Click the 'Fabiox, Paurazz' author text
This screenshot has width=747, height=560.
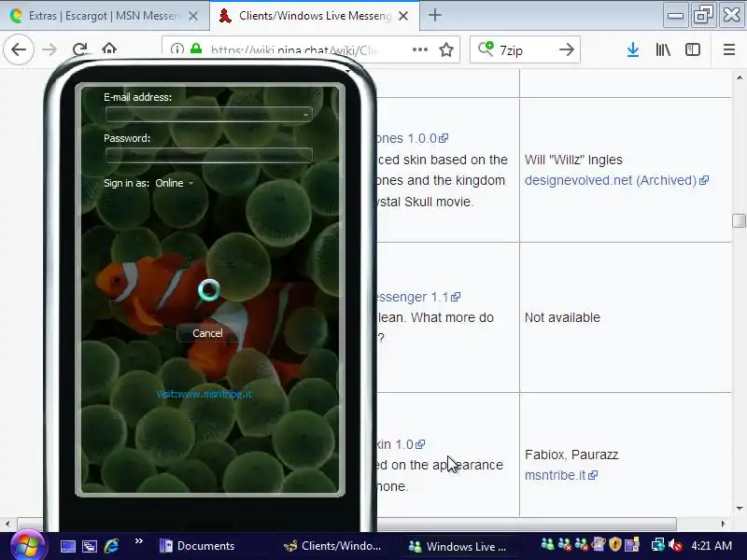click(571, 455)
